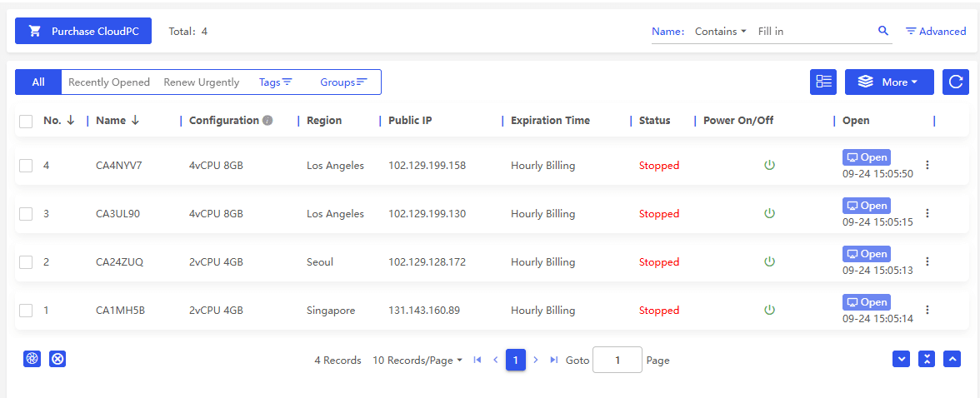The image size is (980, 398).
Task: Click the search magnifier icon
Action: [883, 31]
